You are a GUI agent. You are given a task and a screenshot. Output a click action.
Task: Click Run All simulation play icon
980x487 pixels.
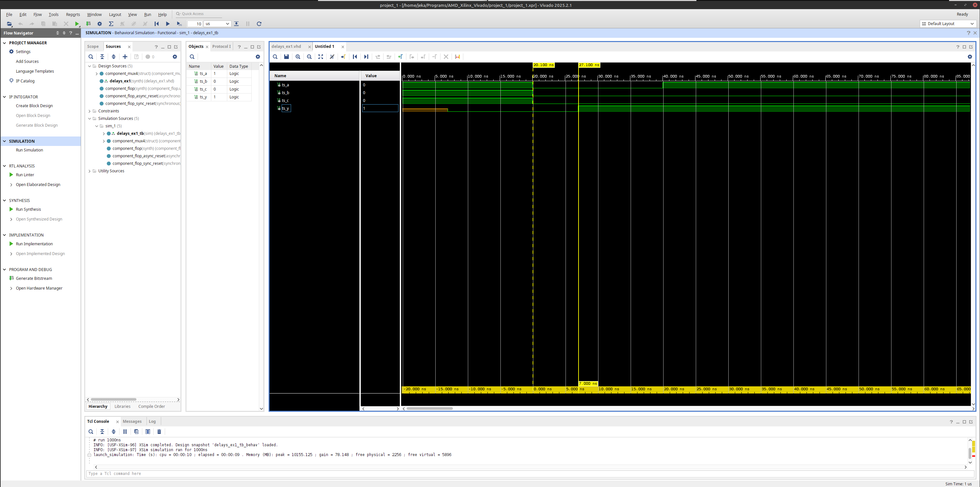click(168, 24)
